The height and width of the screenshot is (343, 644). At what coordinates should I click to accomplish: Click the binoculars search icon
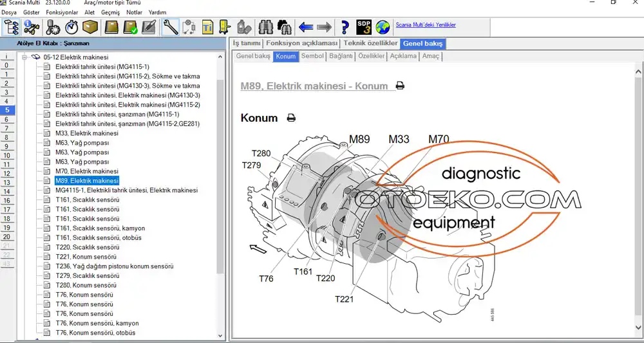click(x=265, y=27)
